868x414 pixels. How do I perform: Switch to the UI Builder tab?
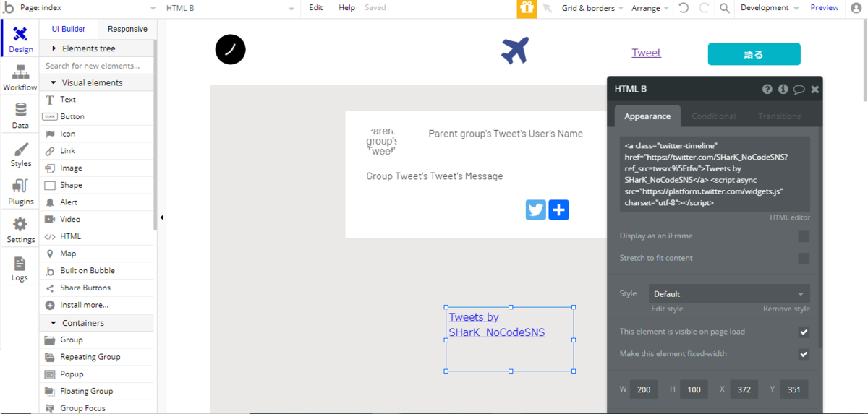(x=69, y=29)
